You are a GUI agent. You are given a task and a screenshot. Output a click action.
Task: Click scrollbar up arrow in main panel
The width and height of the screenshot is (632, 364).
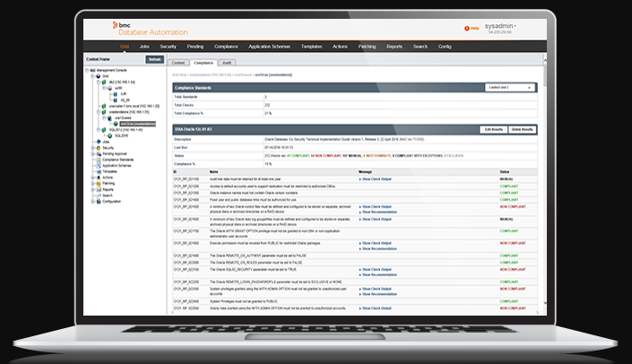coord(545,61)
